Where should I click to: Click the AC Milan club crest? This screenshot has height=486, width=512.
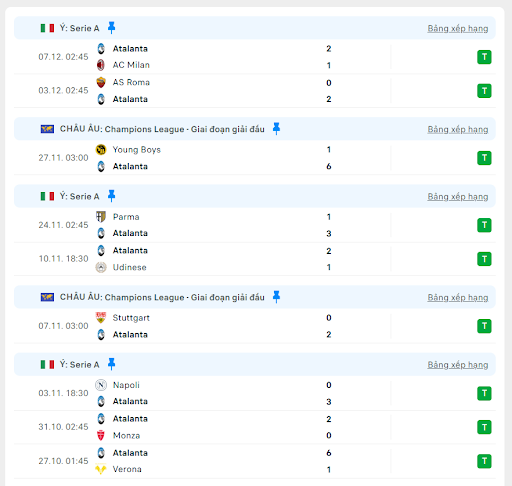101,65
